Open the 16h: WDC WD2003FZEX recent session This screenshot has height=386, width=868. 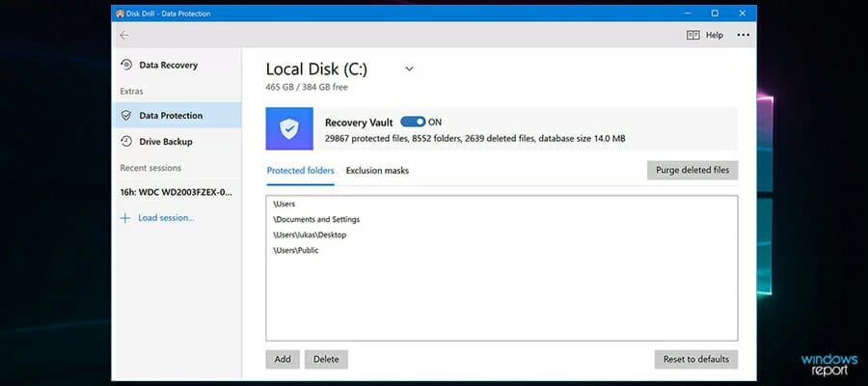coord(176,193)
